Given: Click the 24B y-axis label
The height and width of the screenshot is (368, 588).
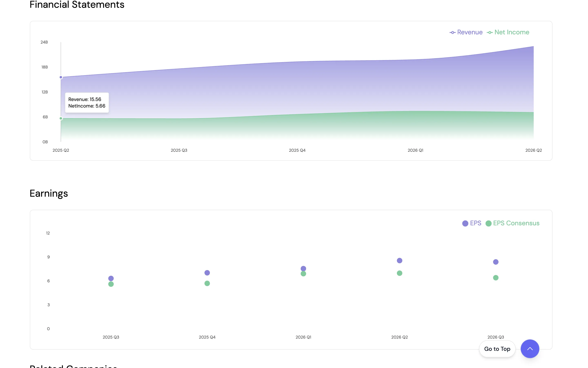Looking at the screenshot, I should [x=44, y=42].
